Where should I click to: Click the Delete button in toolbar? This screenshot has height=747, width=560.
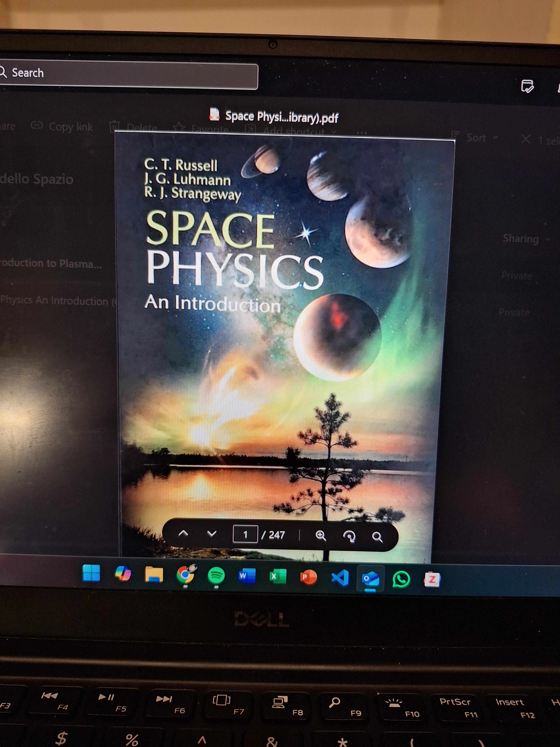(x=134, y=128)
